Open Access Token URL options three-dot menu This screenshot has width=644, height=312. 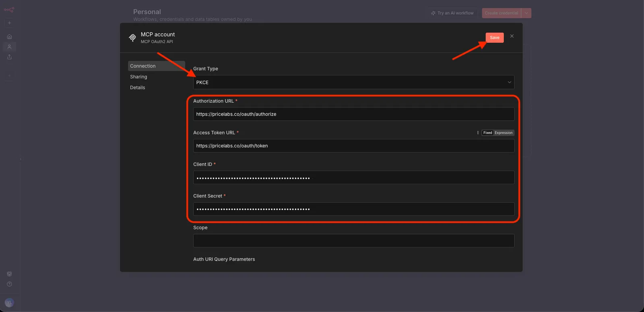[478, 133]
